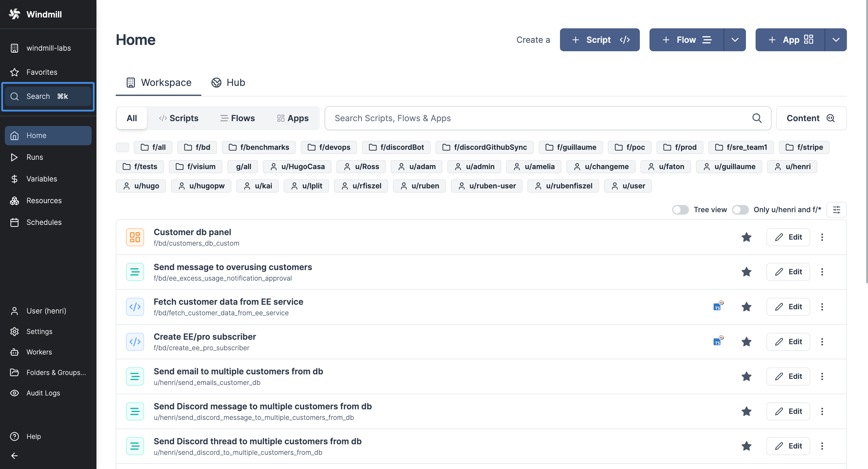Open list display settings icon
Screen dimensions: 868x469
(836, 209)
